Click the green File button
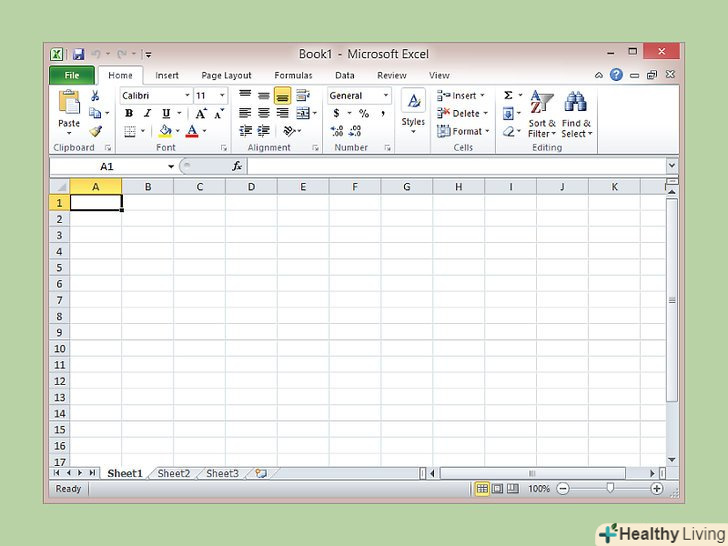The image size is (728, 546). [x=72, y=75]
